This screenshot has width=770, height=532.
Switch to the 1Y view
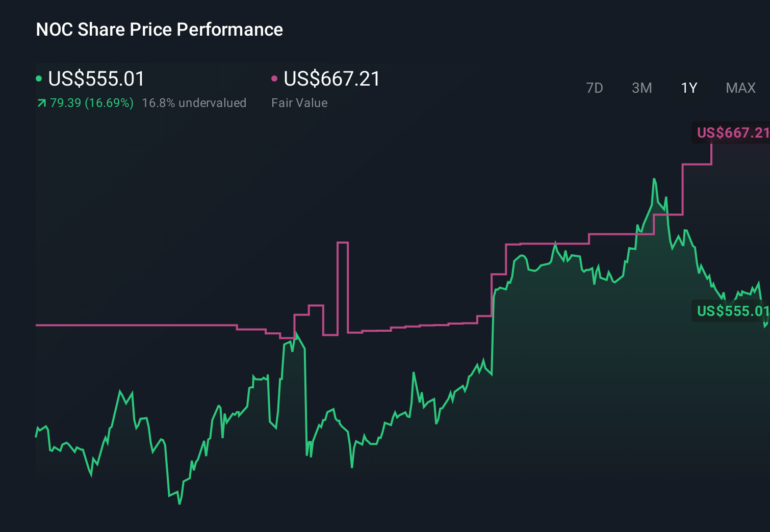tap(688, 88)
